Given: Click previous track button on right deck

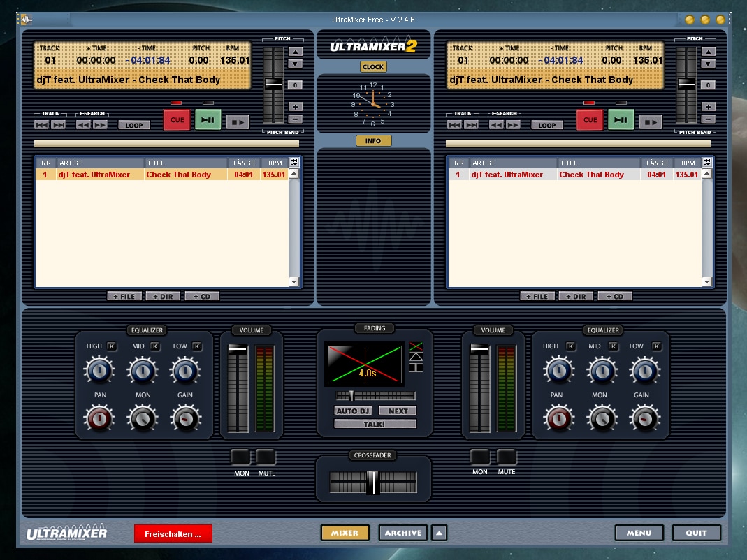Looking at the screenshot, I should coord(454,125).
